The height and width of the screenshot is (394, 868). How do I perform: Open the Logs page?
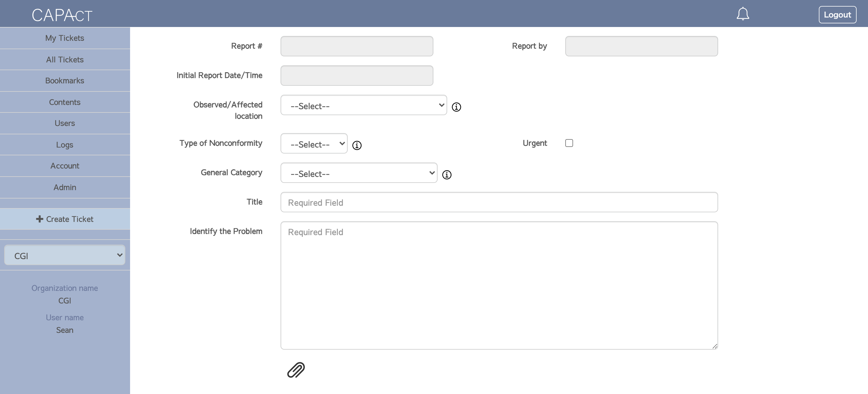tap(65, 145)
